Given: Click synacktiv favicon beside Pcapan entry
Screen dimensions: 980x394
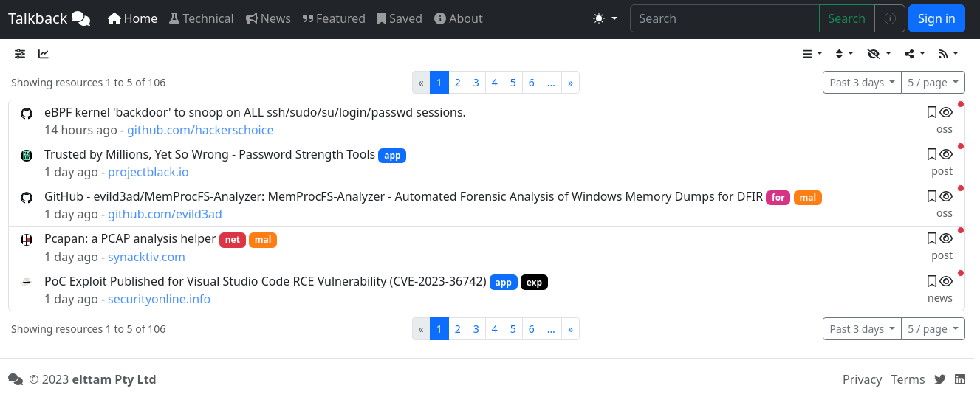Looking at the screenshot, I should (27, 239).
